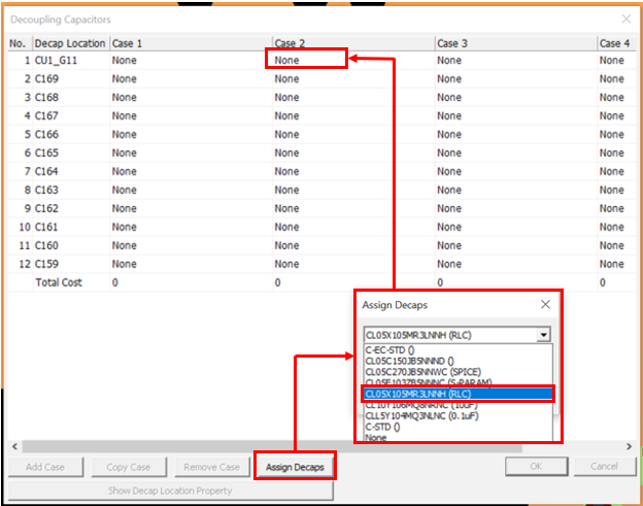Click Show Decap Location Property button

(x=170, y=491)
